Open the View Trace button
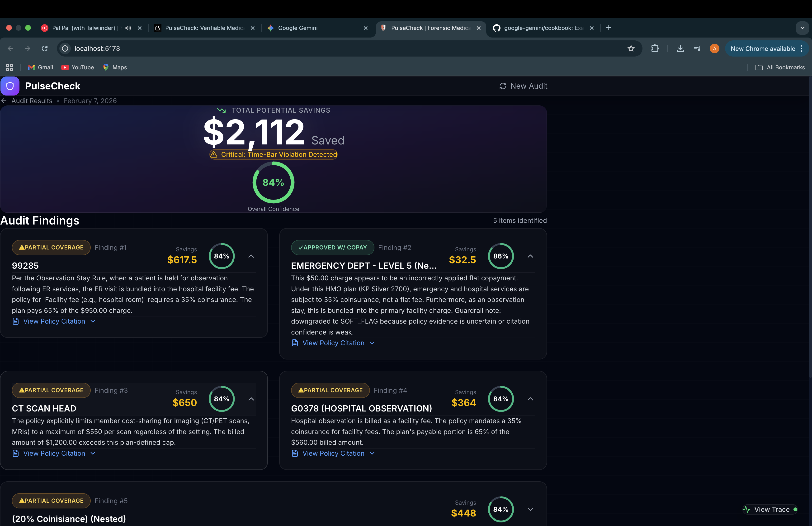The height and width of the screenshot is (526, 812). 771,509
